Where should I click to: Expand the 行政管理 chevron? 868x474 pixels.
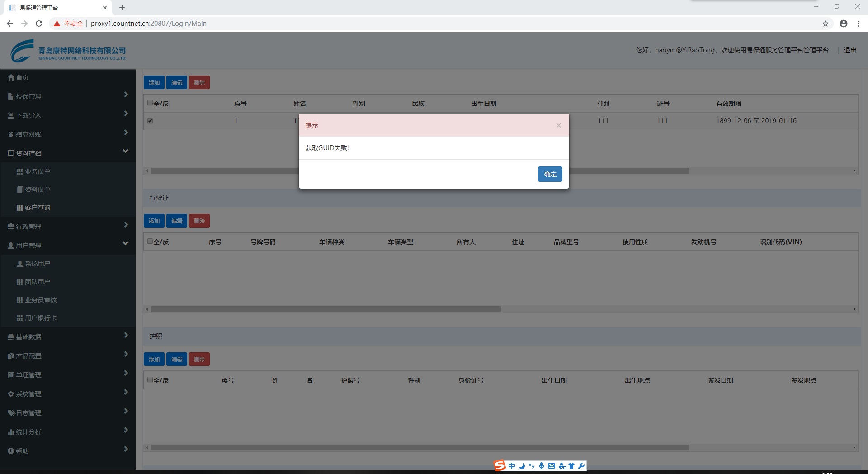tap(126, 225)
